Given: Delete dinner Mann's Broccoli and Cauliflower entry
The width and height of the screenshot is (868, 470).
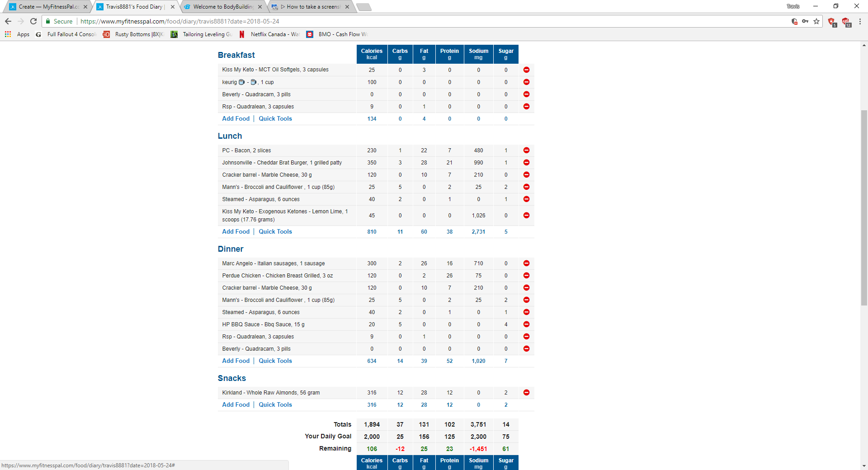Looking at the screenshot, I should pos(526,300).
